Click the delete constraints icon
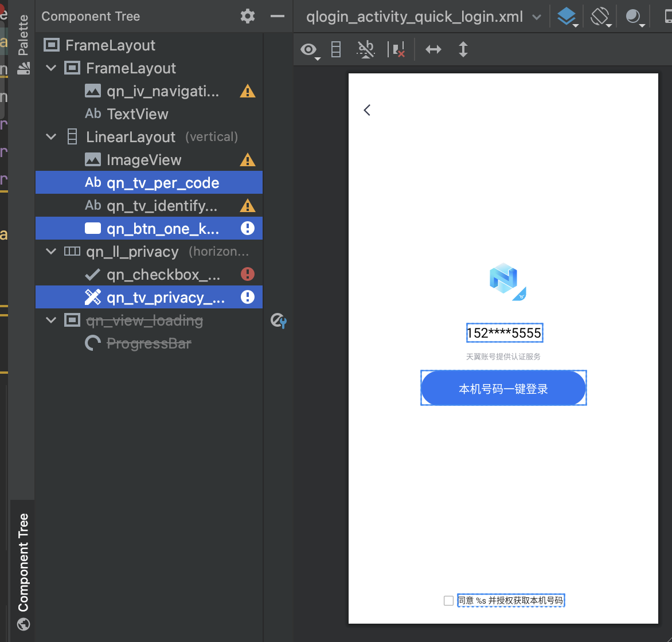Viewport: 672px width, 642px height. (x=398, y=49)
